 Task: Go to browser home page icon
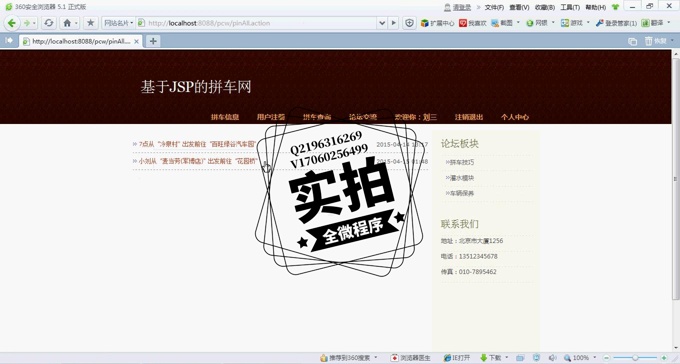tap(67, 23)
